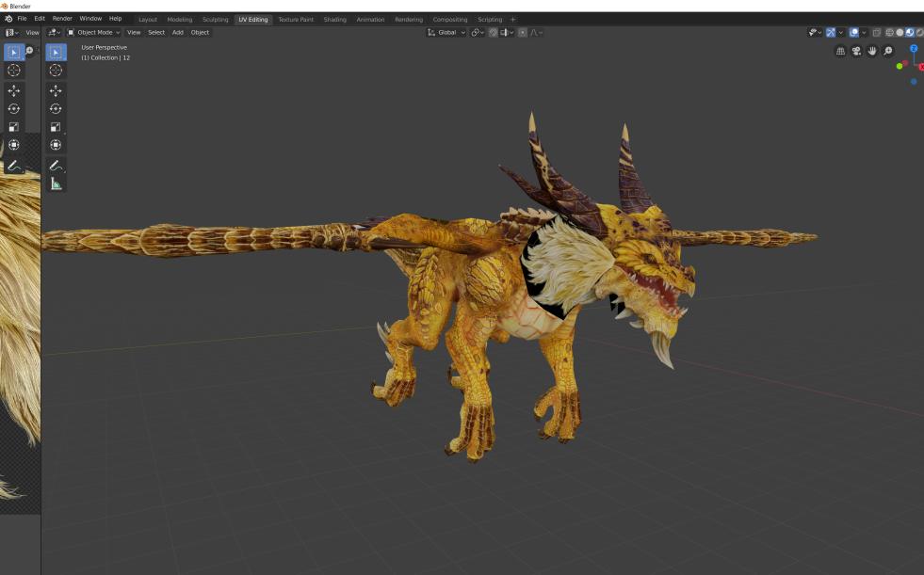924x575 pixels.
Task: Select the UV editor Cursor tool
Action: (x=14, y=71)
